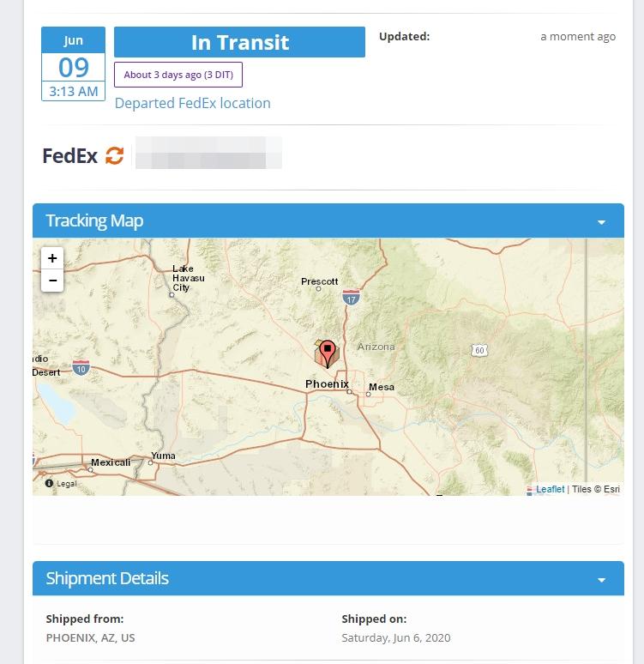Zoom in on the tracking map
The width and height of the screenshot is (644, 664).
pyautogui.click(x=52, y=258)
